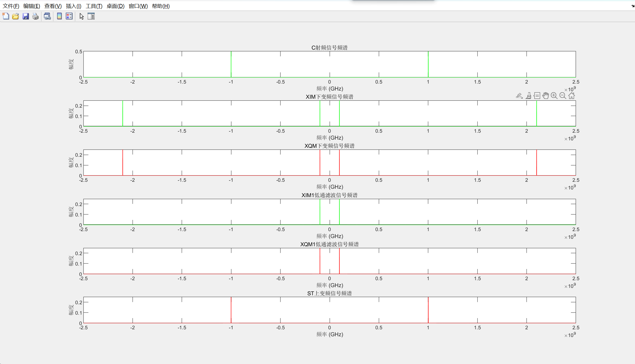Print the figure with the printer icon
This screenshot has height=364, width=635.
[35, 16]
